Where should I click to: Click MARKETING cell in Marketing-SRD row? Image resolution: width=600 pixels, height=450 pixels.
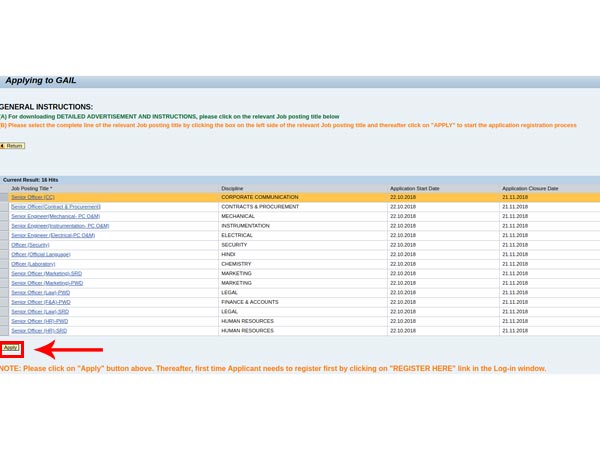pos(236,274)
